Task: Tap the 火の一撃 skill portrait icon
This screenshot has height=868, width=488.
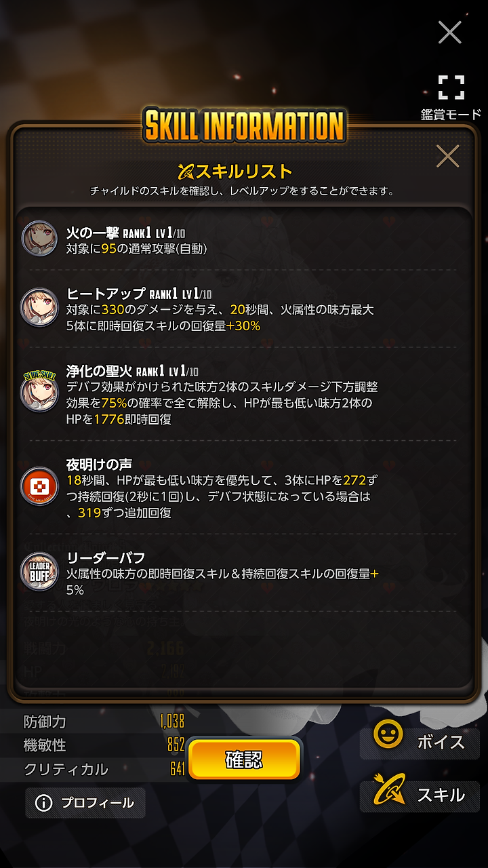Action: pyautogui.click(x=39, y=238)
